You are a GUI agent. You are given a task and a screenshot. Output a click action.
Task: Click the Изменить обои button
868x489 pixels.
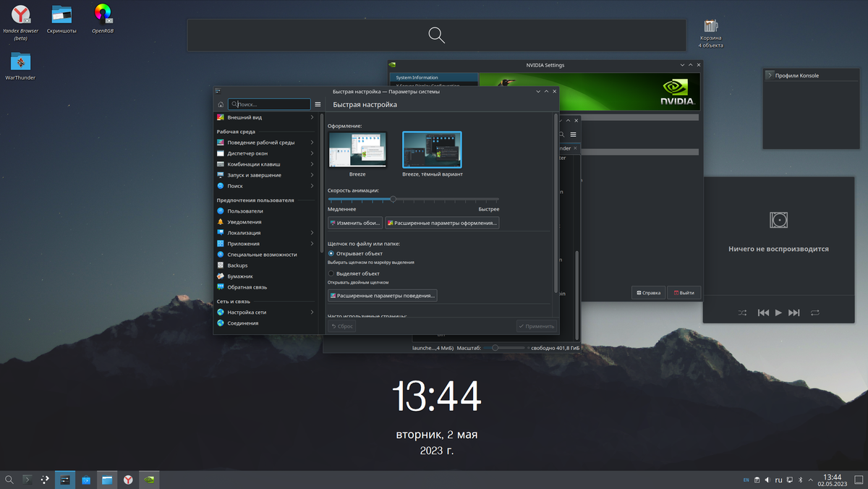(x=355, y=223)
